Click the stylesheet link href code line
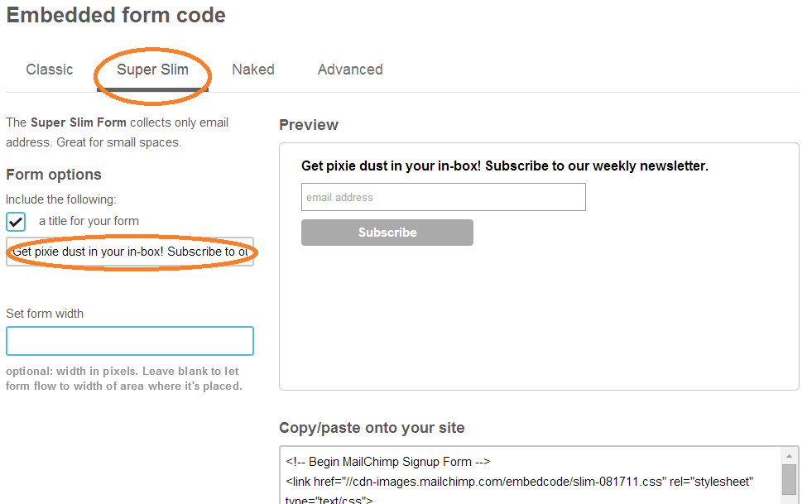 (519, 482)
